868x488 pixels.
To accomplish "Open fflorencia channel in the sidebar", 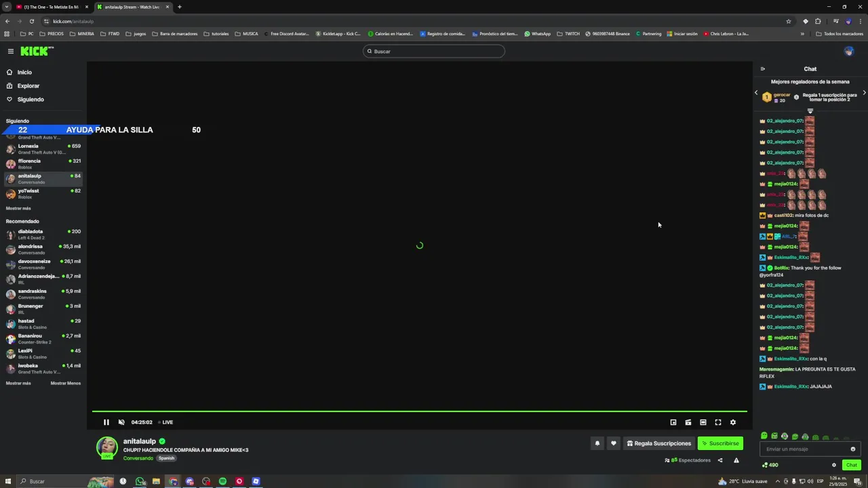I will click(x=43, y=163).
